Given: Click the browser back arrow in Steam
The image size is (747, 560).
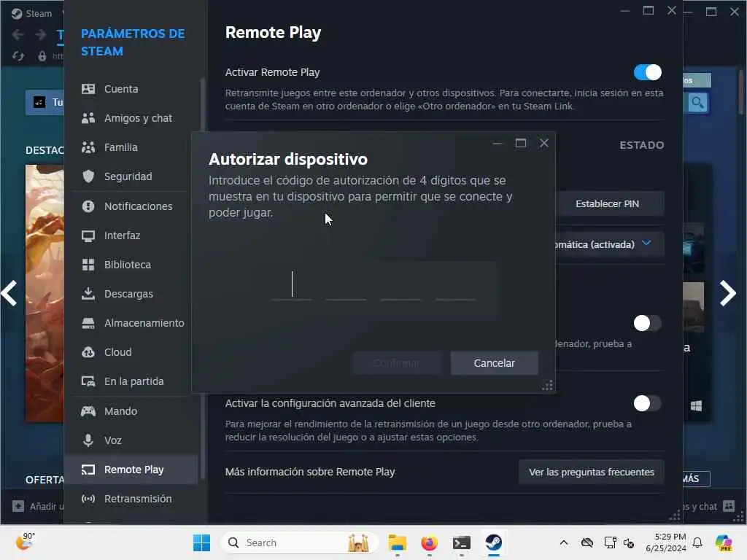Looking at the screenshot, I should point(18,34).
